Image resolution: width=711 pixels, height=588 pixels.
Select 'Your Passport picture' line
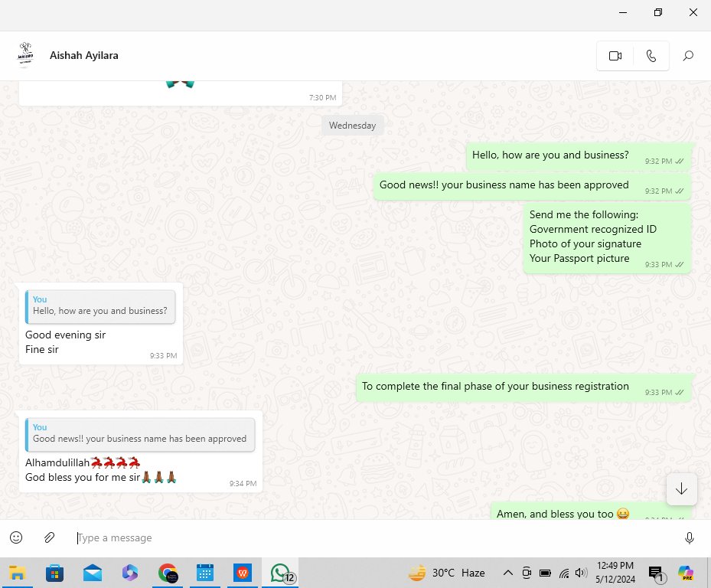579,258
